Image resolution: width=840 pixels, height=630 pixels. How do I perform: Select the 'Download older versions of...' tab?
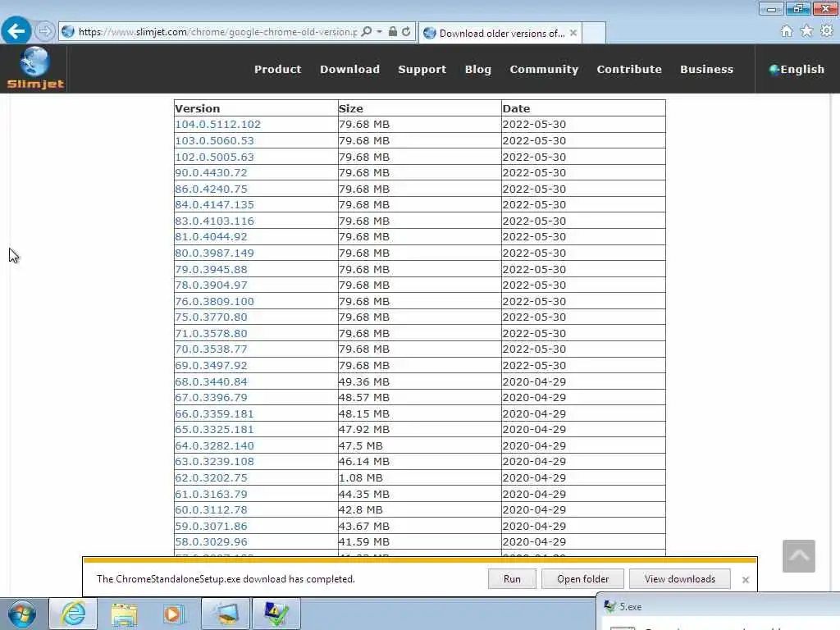pyautogui.click(x=500, y=33)
